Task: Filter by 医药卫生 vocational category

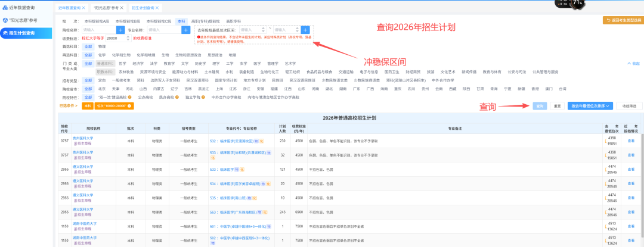Action: pos(391,72)
